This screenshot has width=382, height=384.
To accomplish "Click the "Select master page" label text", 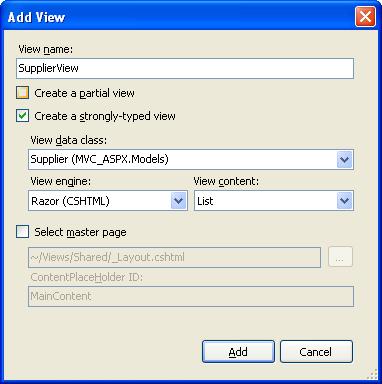I will [x=80, y=232].
